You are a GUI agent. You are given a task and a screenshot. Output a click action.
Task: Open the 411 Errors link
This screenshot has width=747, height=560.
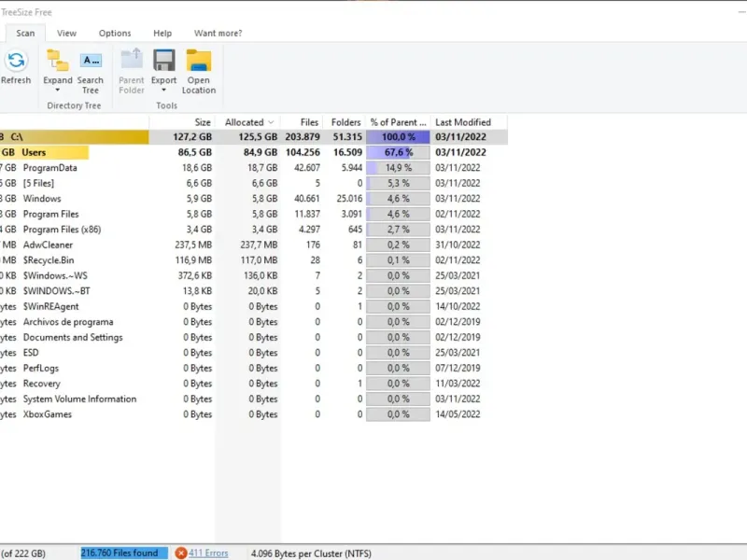point(208,553)
